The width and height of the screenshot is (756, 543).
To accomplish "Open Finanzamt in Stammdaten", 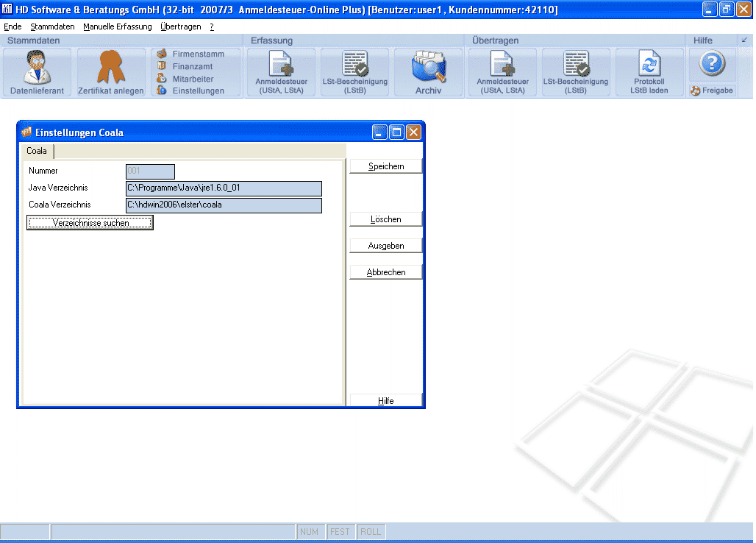I will point(185,66).
